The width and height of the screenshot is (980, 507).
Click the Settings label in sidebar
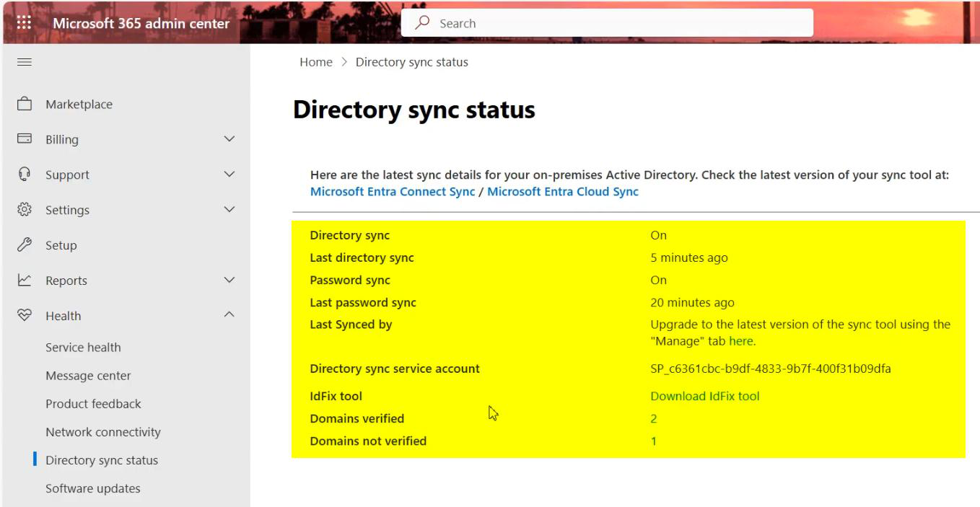tap(67, 211)
